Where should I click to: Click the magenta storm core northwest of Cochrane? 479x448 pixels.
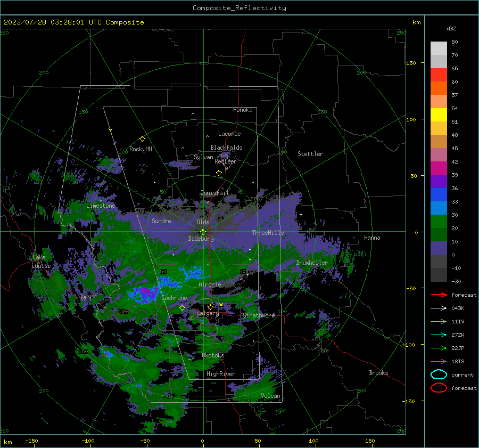coord(145,292)
